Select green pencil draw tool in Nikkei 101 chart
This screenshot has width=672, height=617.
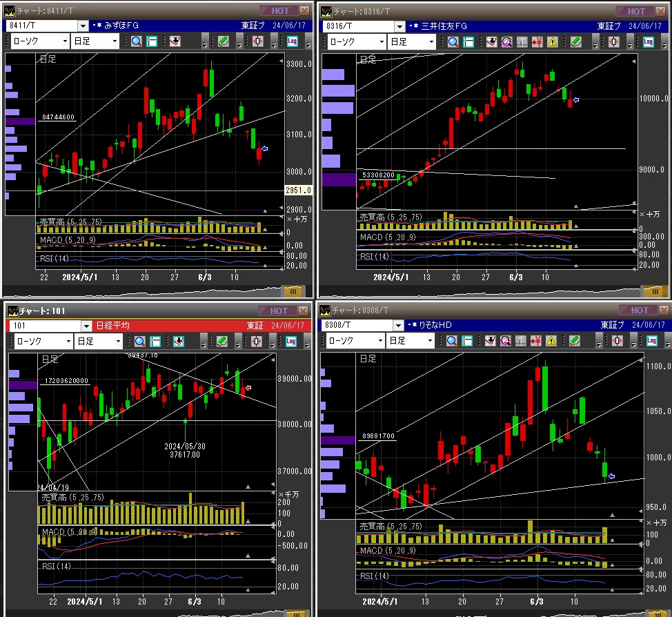(221, 342)
